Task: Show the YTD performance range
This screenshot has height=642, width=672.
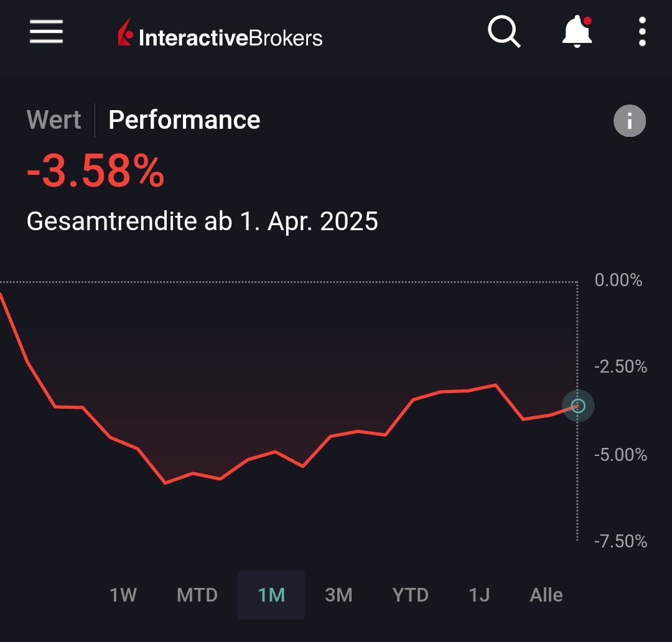Action: tap(410, 595)
